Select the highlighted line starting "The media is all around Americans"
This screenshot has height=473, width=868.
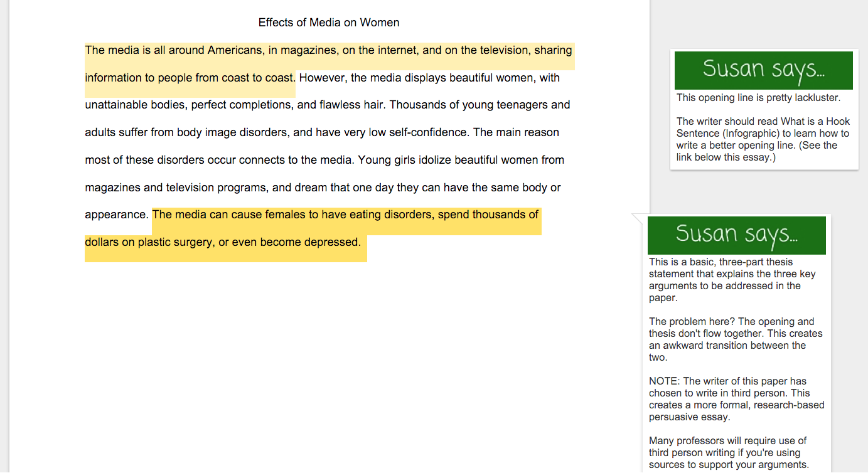click(x=328, y=50)
